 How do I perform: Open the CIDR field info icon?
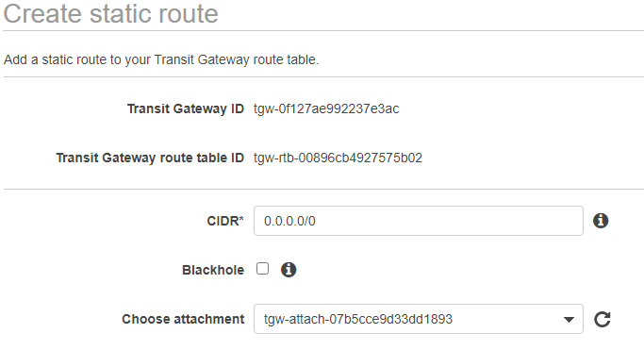(601, 221)
